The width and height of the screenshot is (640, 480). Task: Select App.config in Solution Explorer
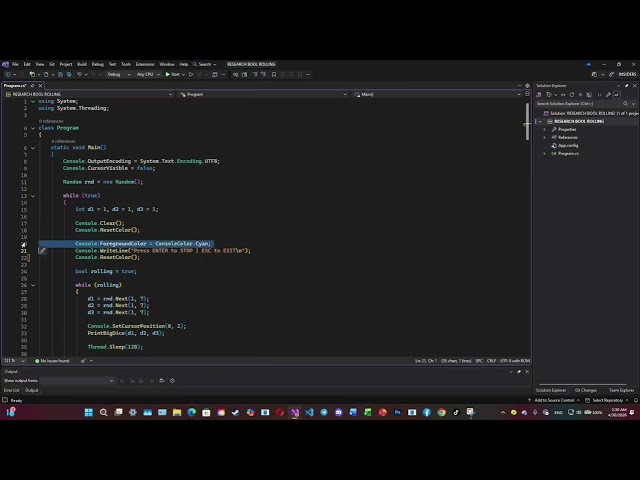point(568,146)
